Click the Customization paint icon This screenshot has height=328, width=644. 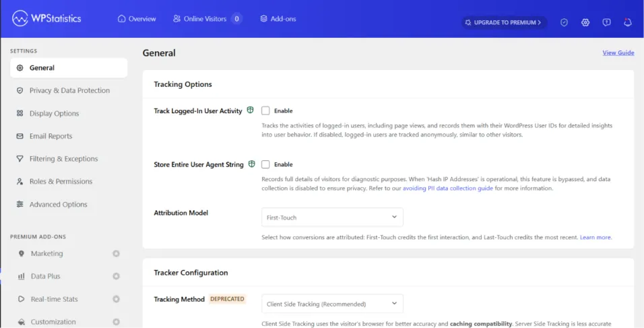tap(22, 321)
